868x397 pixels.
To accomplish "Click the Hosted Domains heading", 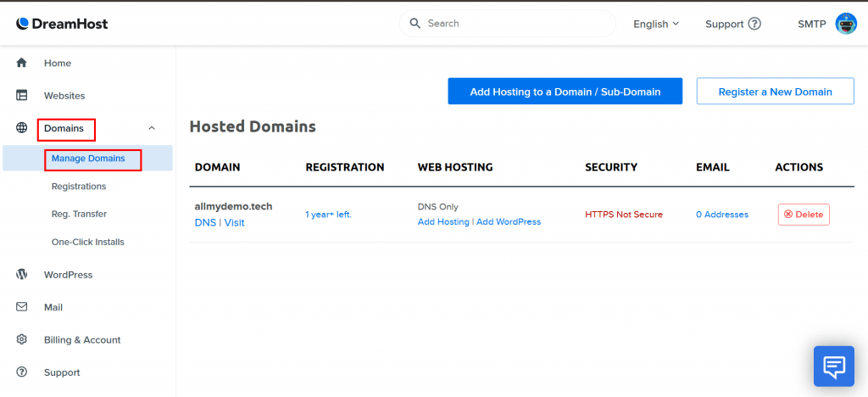I will tap(253, 126).
